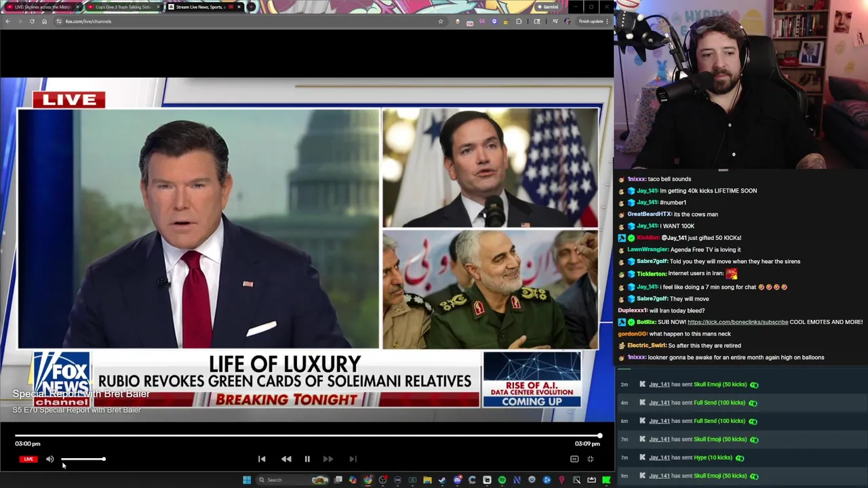Open Copilot icon on the taskbar

point(353,480)
